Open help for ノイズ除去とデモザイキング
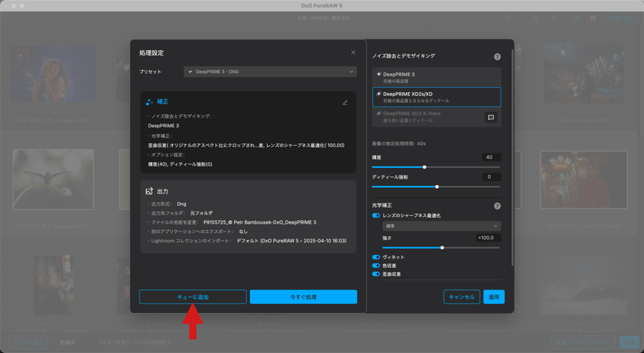Screen dimensions: 644x353 pos(497,56)
